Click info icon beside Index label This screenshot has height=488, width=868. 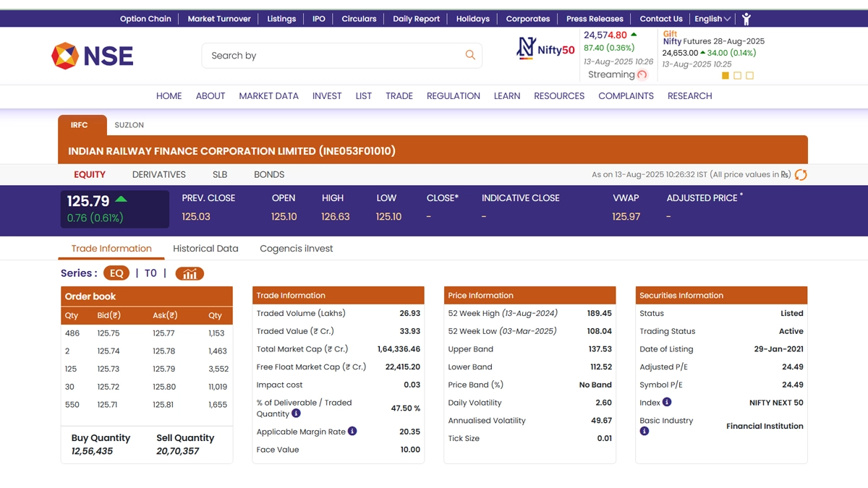tap(667, 402)
